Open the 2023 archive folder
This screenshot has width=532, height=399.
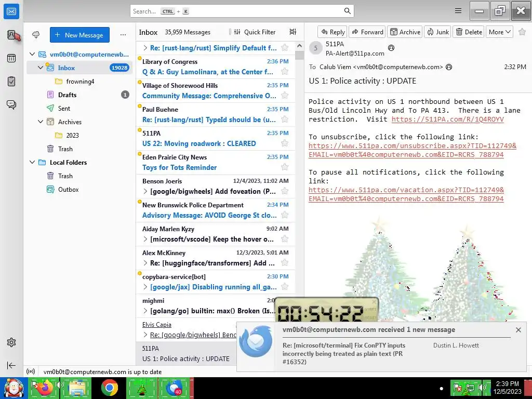(79, 135)
